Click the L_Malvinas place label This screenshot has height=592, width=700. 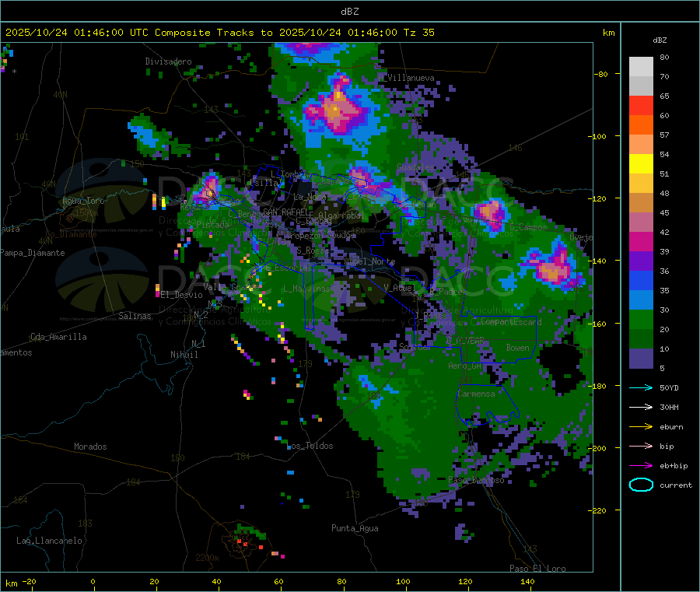(x=306, y=289)
